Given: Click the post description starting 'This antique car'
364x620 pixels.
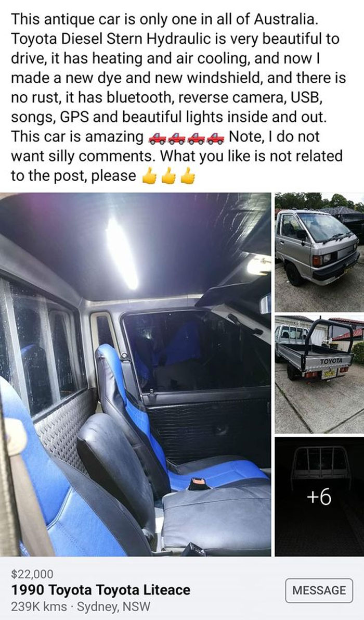Looking at the screenshot, I should click(178, 97).
